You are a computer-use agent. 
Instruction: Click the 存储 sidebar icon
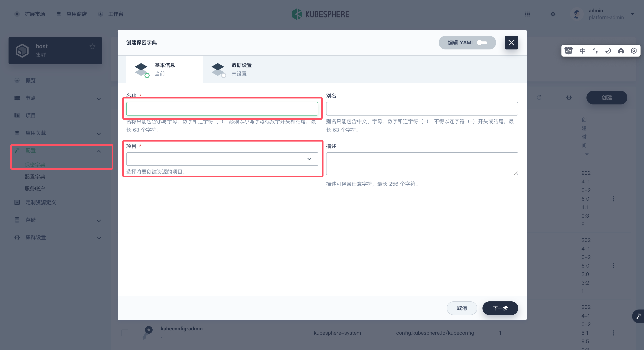17,220
